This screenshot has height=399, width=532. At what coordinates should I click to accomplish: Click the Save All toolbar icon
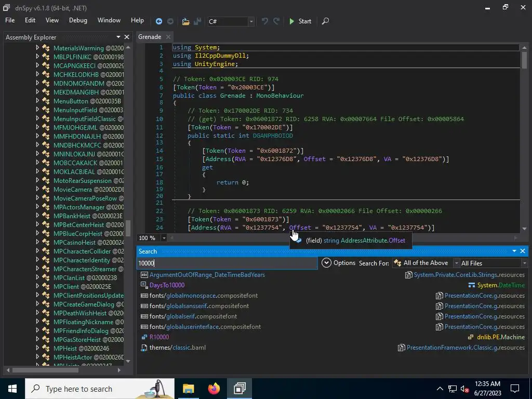[x=197, y=21]
